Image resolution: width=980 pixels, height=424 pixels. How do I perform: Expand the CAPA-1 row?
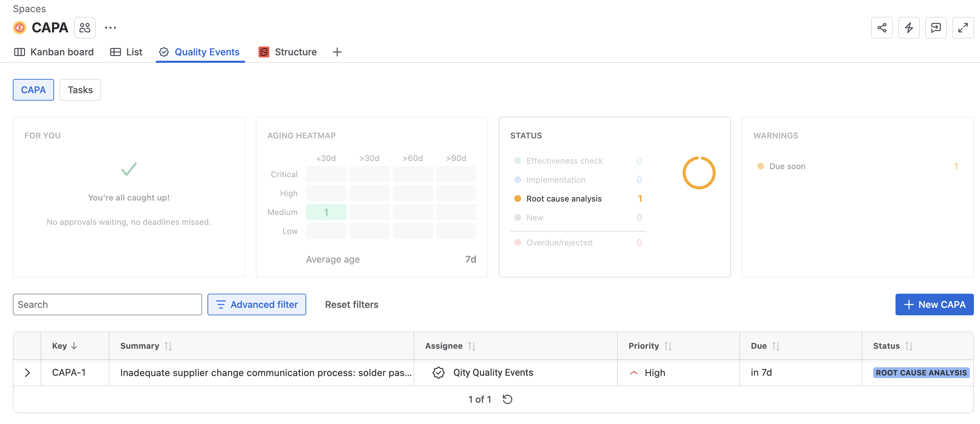(27, 373)
